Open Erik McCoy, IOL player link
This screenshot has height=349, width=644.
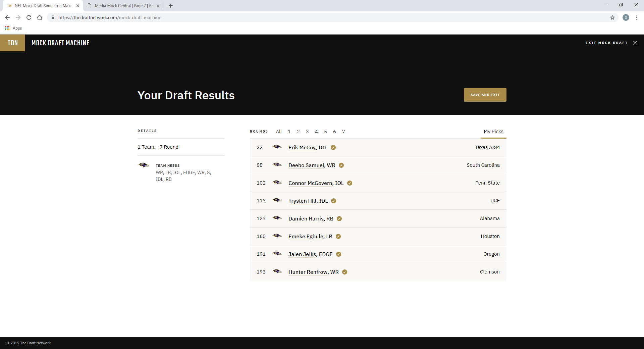click(x=308, y=147)
